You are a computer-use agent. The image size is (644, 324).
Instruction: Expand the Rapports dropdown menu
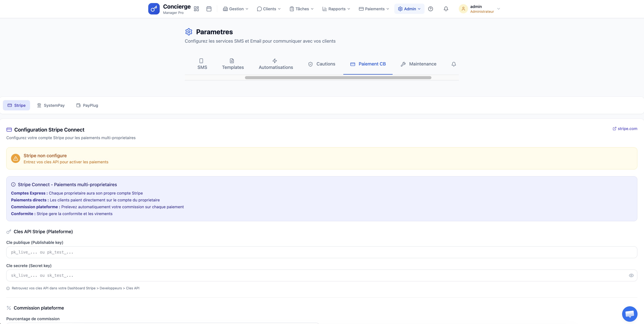click(336, 9)
